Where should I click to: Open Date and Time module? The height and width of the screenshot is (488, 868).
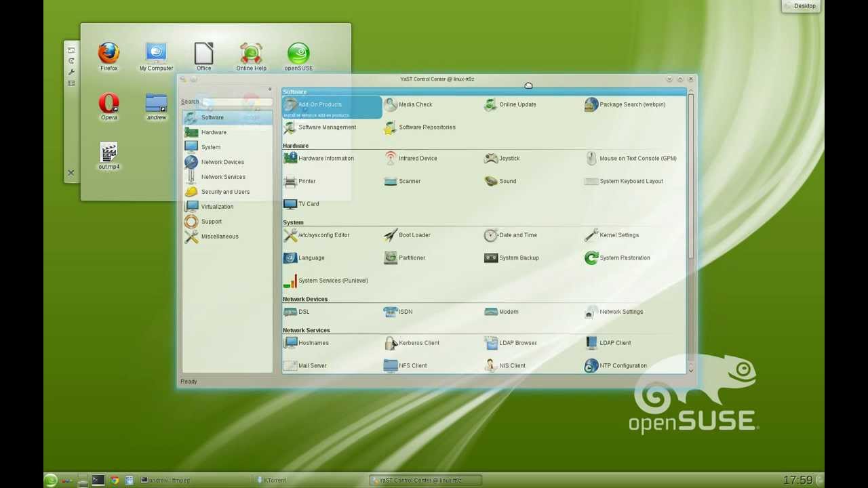click(511, 235)
